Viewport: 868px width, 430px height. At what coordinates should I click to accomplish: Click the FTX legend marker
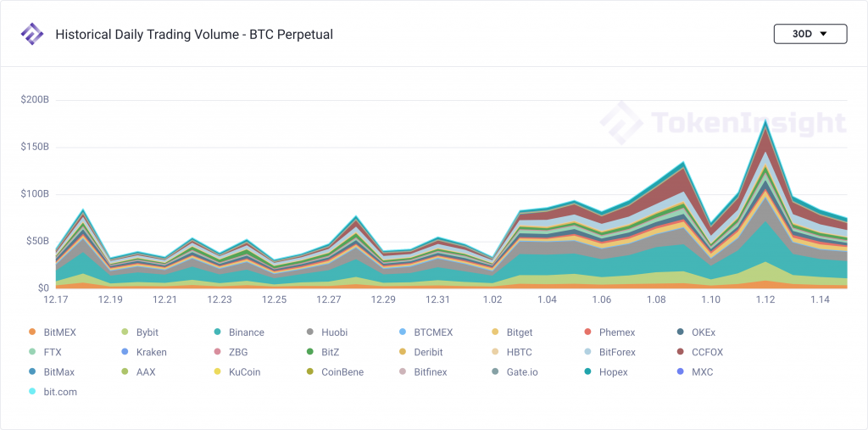point(32,352)
